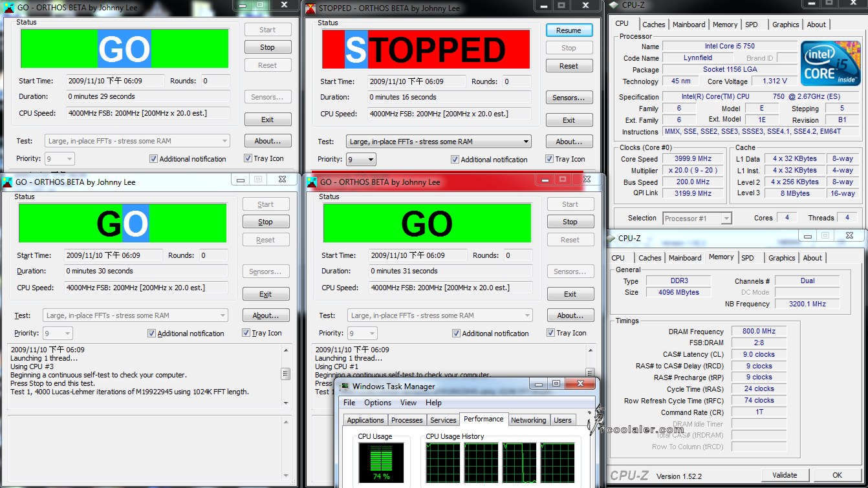Image resolution: width=868 pixels, height=488 pixels.
Task: Open the Options menu in Task Manager
Action: (x=378, y=403)
